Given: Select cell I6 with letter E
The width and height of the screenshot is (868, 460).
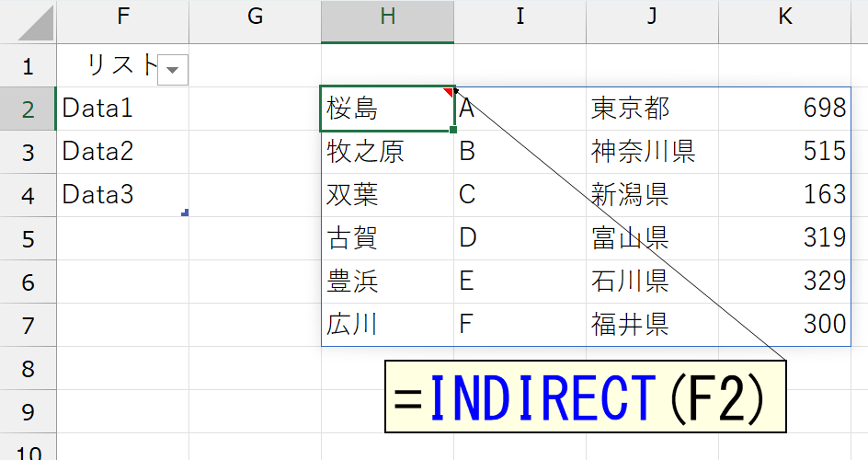Looking at the screenshot, I should tap(520, 282).
